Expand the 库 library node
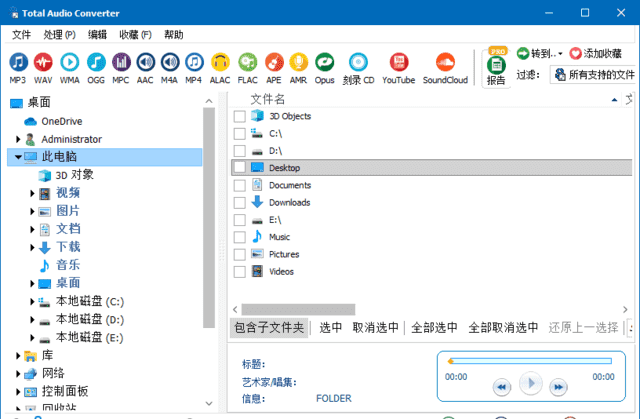The width and height of the screenshot is (640, 419). [18, 356]
